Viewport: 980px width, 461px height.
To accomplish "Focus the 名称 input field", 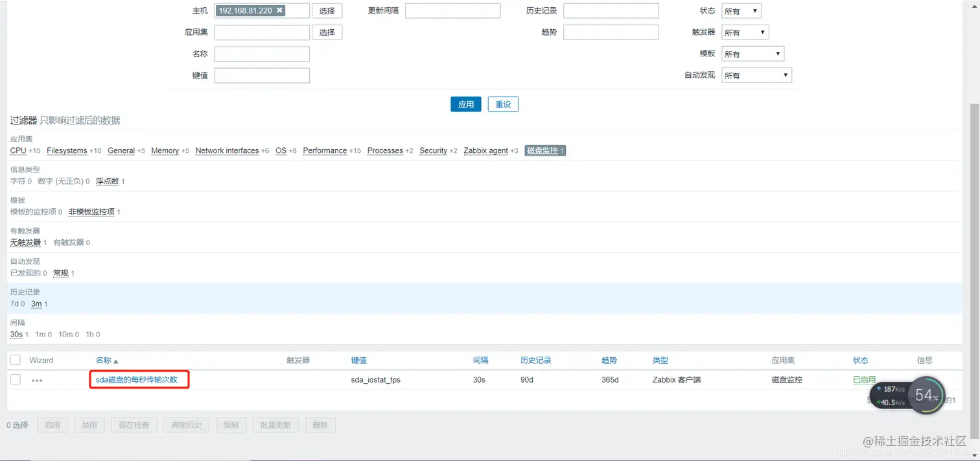I will click(262, 54).
